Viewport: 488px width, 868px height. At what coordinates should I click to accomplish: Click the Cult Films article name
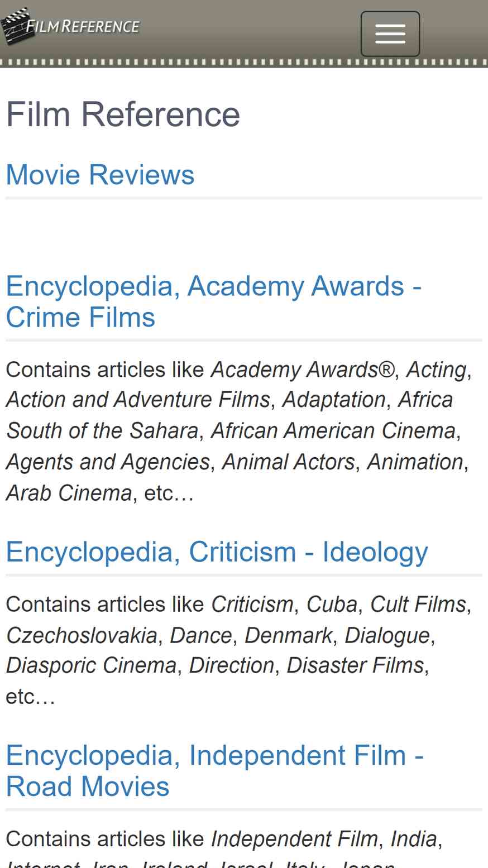[418, 605]
